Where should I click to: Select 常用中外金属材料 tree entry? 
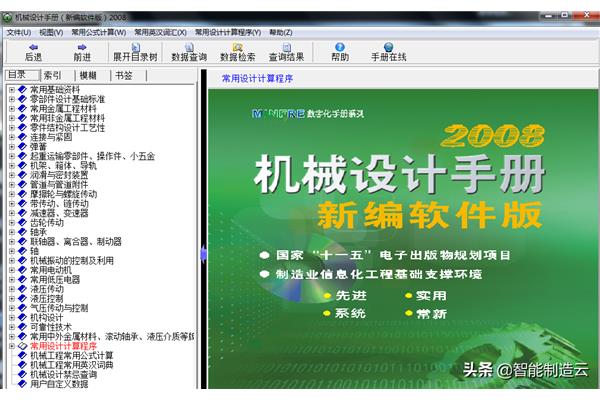click(112, 336)
